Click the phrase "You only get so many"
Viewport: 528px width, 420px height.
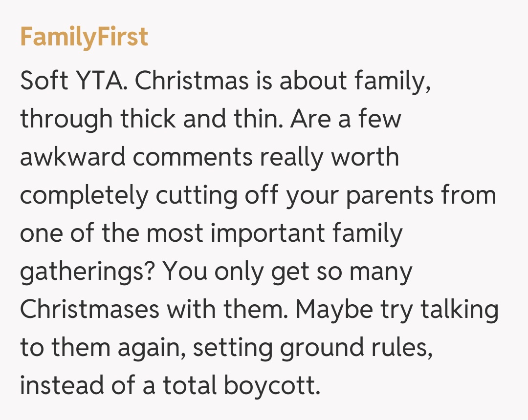tap(287, 271)
